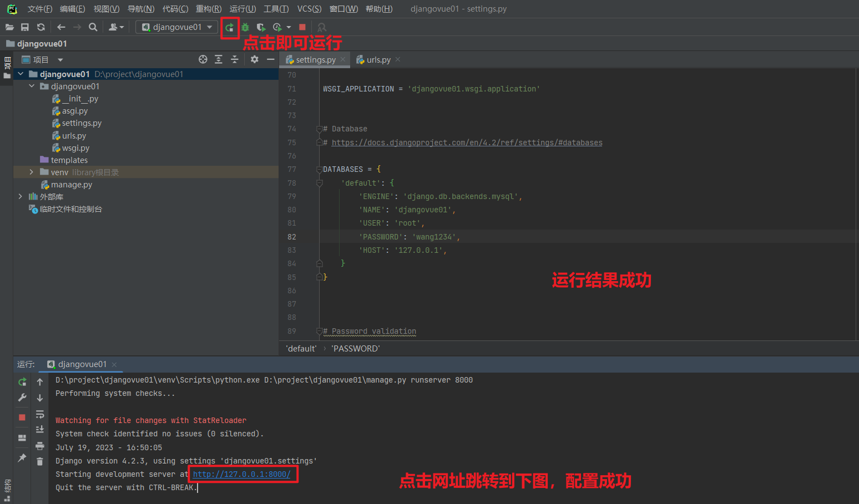Hide the project panel with the minus icon
The image size is (859, 504).
tap(271, 59)
